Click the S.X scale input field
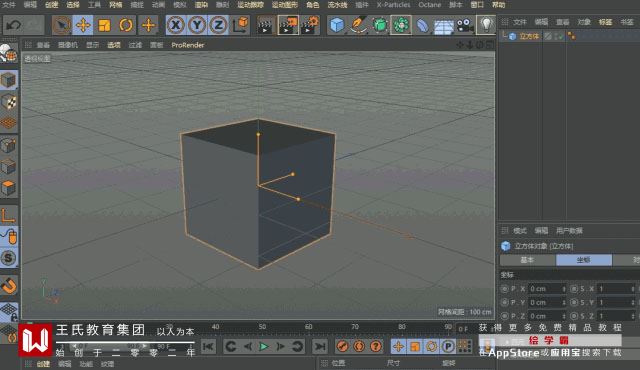The width and height of the screenshot is (640, 370). (x=615, y=289)
